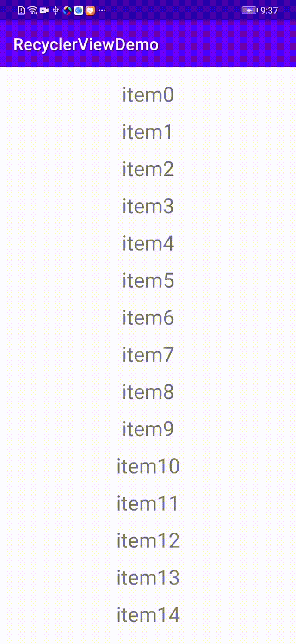Tap the orange heart notification icon
Image resolution: width=296 pixels, height=644 pixels.
click(90, 10)
